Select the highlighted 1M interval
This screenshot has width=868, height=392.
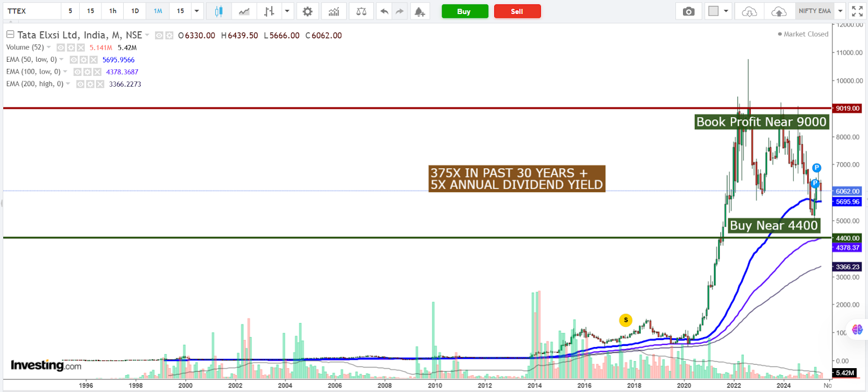(158, 11)
